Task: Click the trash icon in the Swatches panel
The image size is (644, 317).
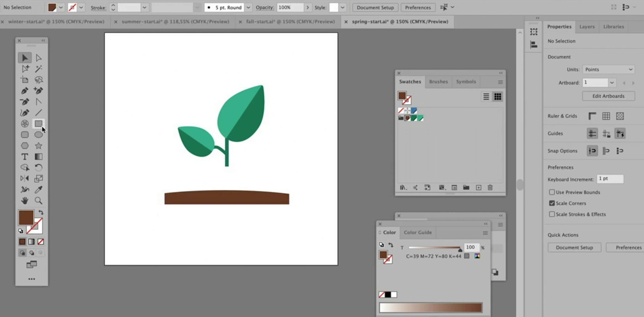Action: tap(490, 188)
